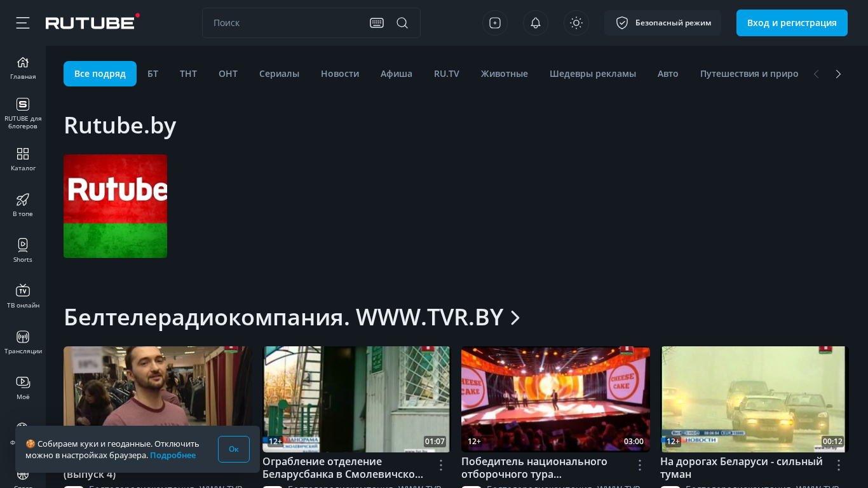Image resolution: width=868 pixels, height=488 pixels.
Task: Open Трансляции in sidebar
Action: pos(23,342)
